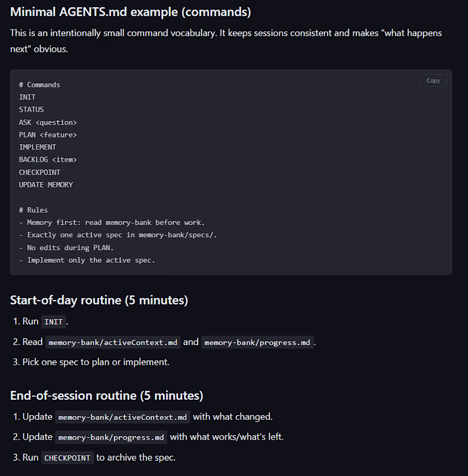468x476 pixels.
Task: Click the inline INIT code in step 1
Action: click(53, 322)
